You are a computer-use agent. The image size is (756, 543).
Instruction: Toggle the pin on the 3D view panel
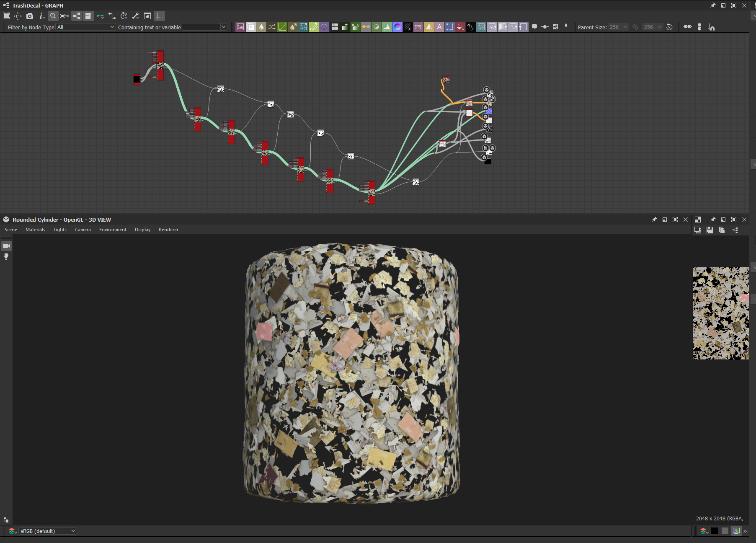coord(654,220)
